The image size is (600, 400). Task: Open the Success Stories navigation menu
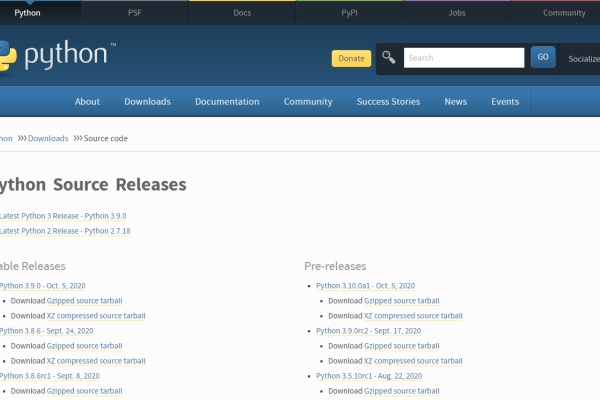[x=388, y=101]
